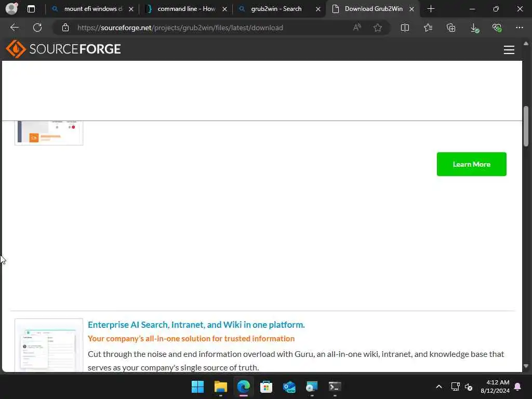Open Microsoft Edge from taskbar
532x399 pixels.
[244, 387]
